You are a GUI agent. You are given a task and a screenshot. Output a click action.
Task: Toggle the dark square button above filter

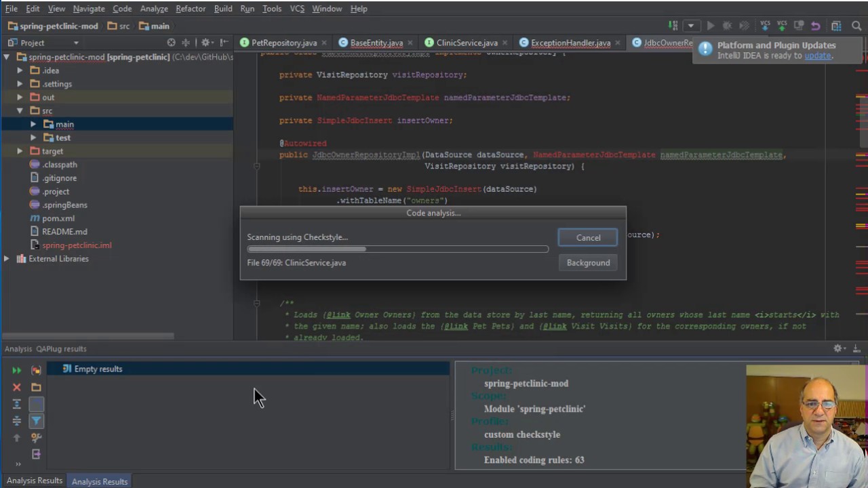click(x=36, y=404)
